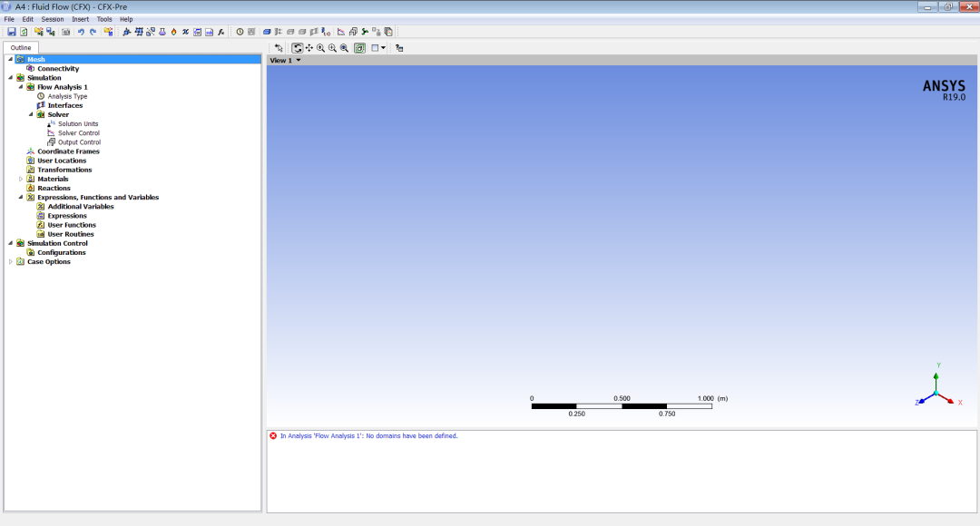Open the View 1 dropdown arrow
Screen dimensions: 980x526
tap(299, 60)
